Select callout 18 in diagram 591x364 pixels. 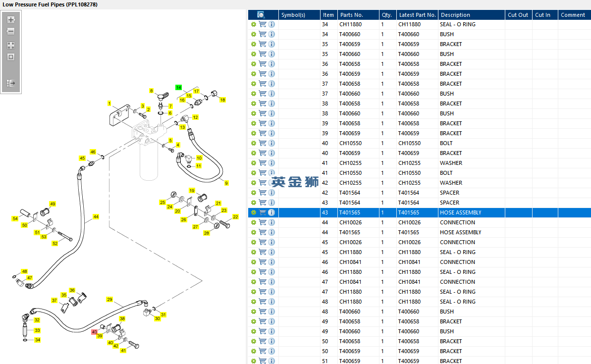223,100
